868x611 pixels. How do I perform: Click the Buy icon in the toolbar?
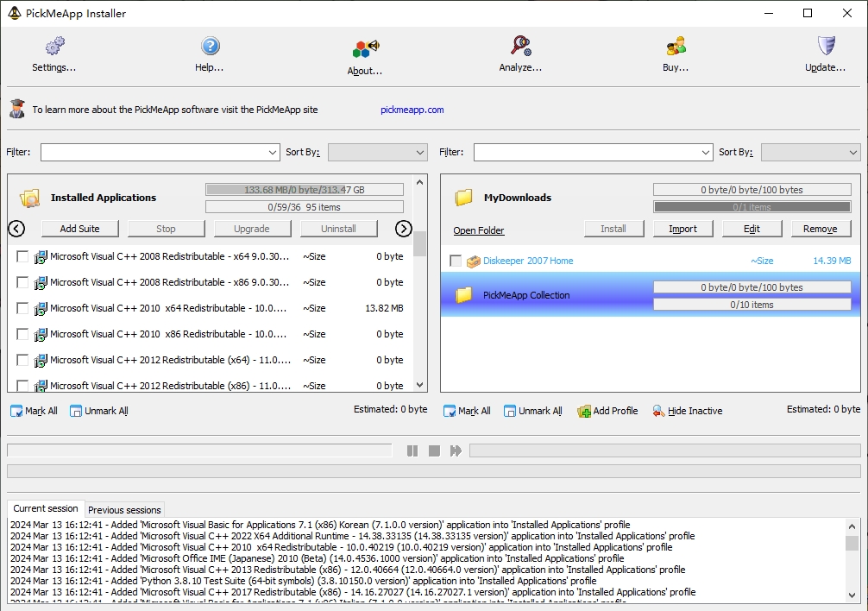point(676,47)
